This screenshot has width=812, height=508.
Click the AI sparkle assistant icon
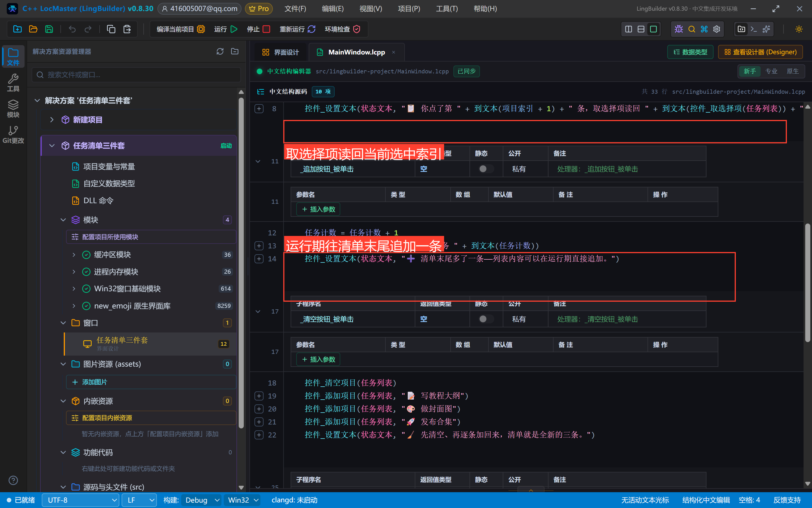(766, 29)
